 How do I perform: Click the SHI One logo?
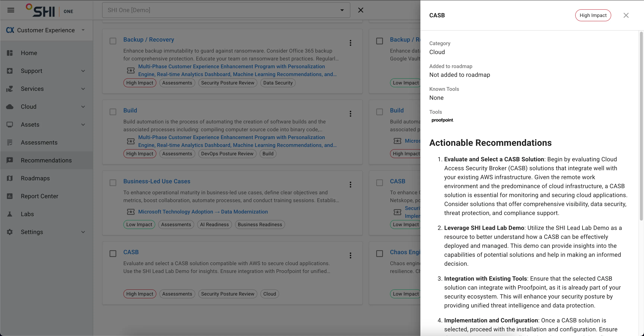[x=50, y=10]
